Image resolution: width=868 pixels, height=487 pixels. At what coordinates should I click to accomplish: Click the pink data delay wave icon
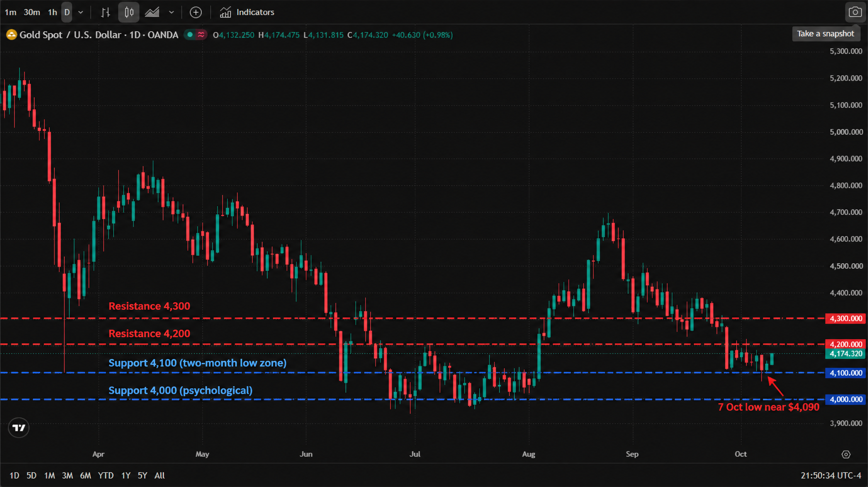(x=201, y=34)
